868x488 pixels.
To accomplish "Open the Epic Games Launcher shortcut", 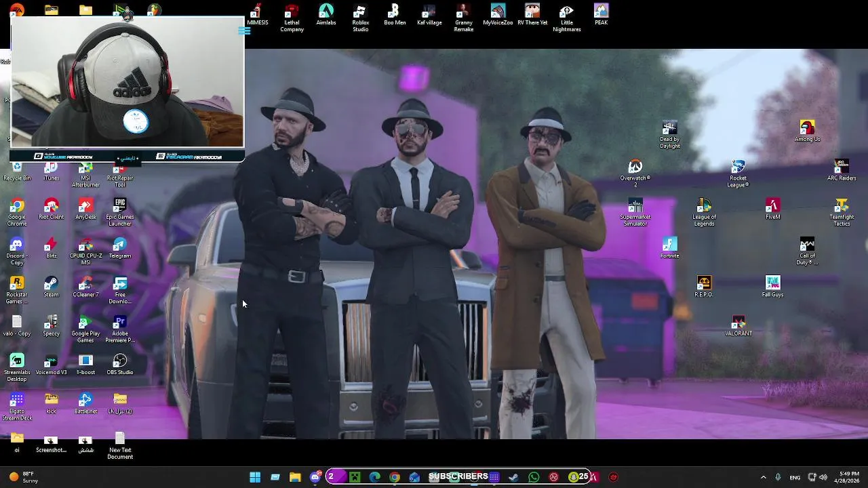I will coord(120,212).
